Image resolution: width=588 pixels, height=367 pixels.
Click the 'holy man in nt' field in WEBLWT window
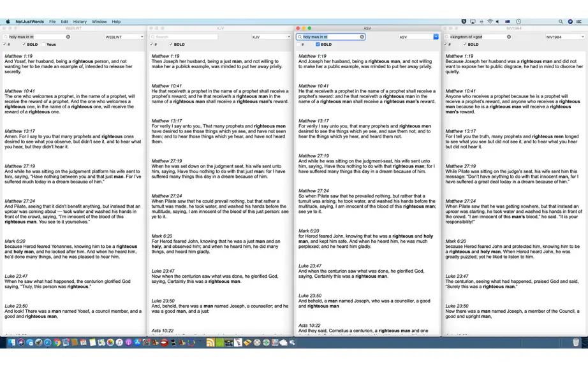point(37,37)
